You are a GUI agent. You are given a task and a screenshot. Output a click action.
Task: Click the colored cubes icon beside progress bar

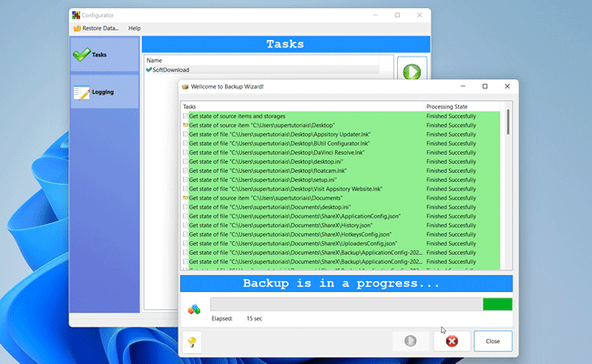194,309
